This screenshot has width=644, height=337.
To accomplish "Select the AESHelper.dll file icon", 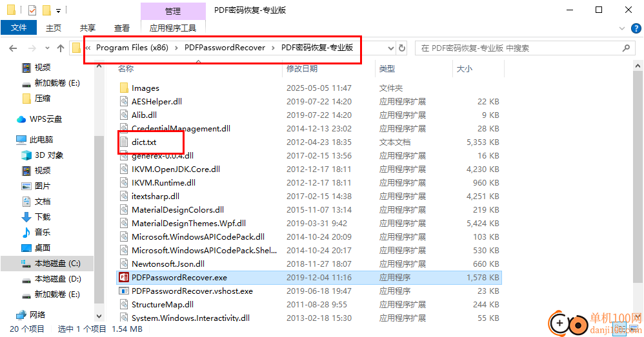I will tap(124, 101).
